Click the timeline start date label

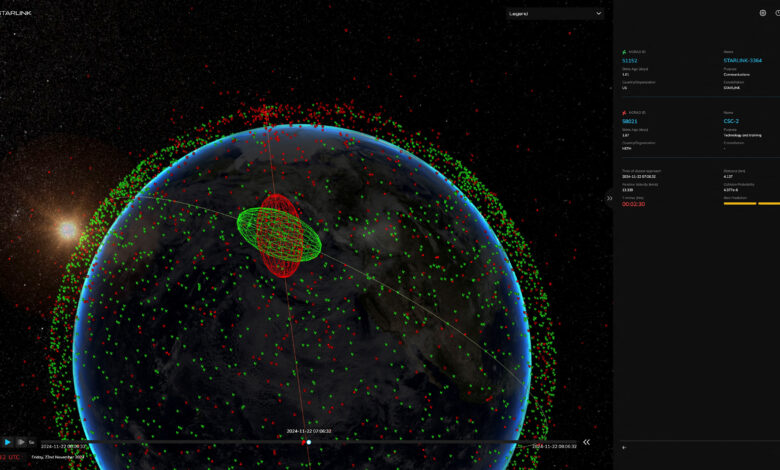coord(63,447)
